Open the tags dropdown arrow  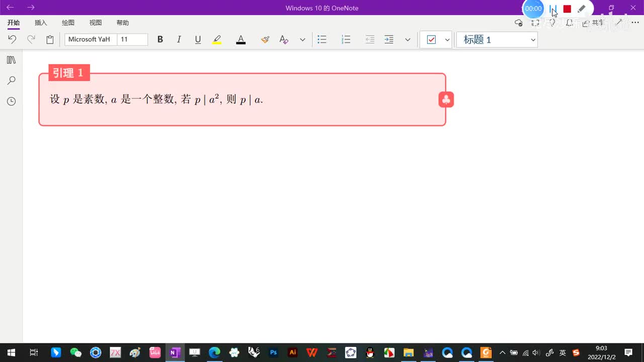pyautogui.click(x=447, y=39)
